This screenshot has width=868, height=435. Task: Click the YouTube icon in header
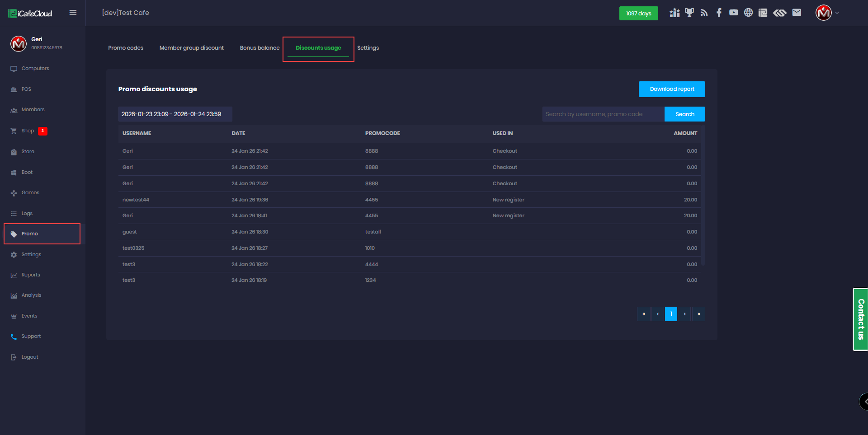click(733, 13)
